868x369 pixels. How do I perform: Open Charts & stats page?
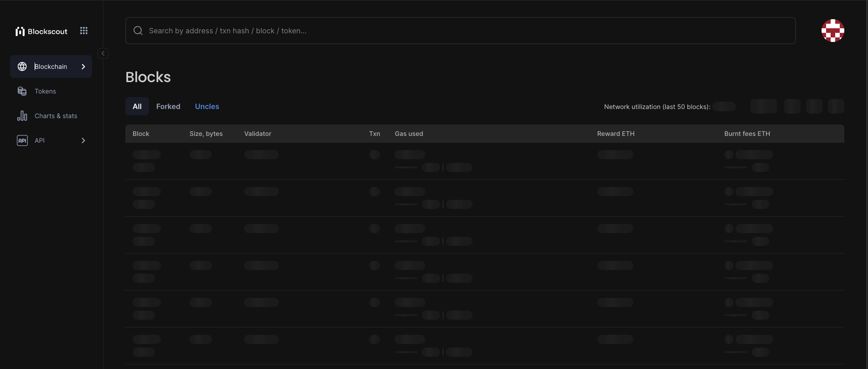pos(56,116)
